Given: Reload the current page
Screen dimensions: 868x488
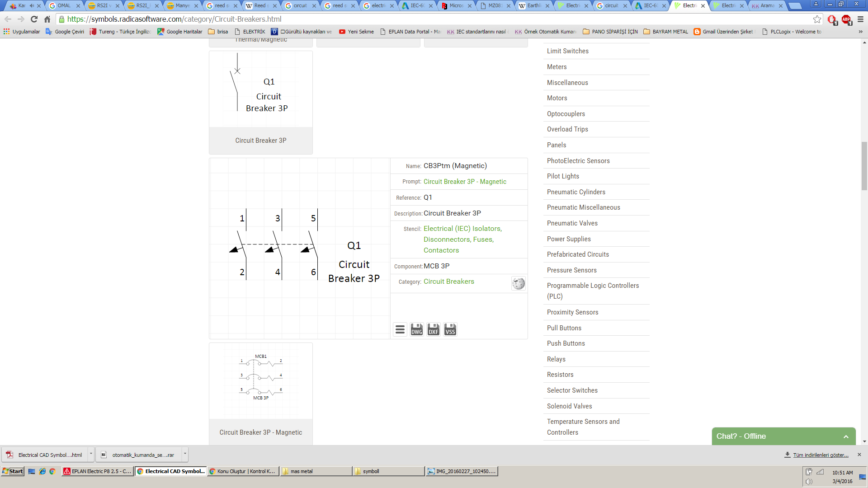Looking at the screenshot, I should pos(34,19).
